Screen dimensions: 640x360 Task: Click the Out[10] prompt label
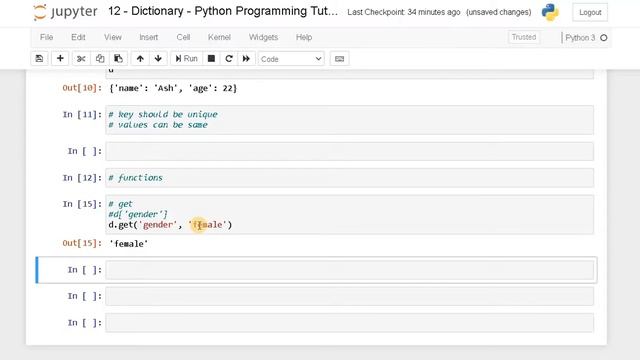coord(82,88)
